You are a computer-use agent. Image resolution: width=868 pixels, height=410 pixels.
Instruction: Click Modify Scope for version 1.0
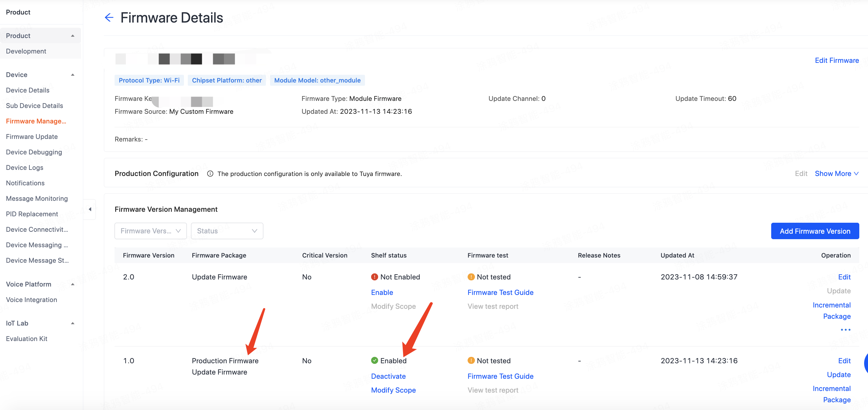(393, 390)
